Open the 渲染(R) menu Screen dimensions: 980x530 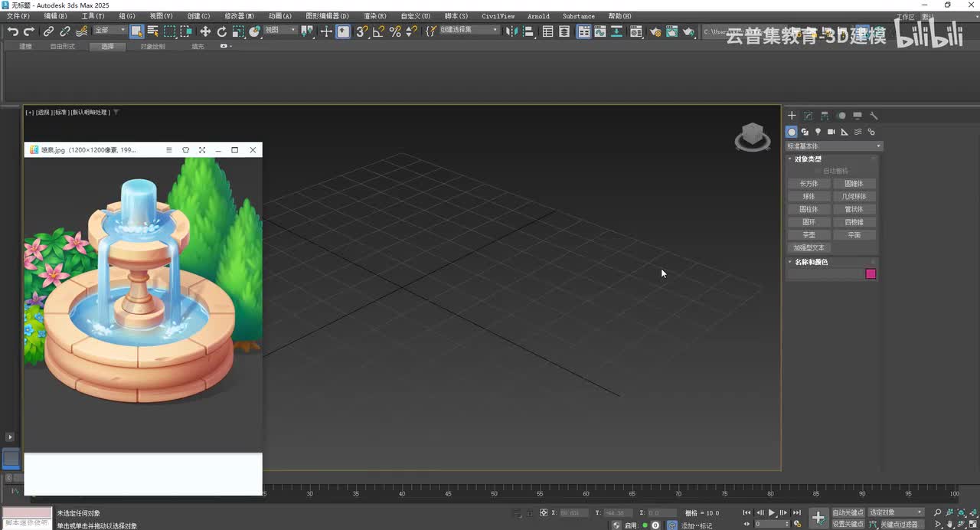(374, 16)
